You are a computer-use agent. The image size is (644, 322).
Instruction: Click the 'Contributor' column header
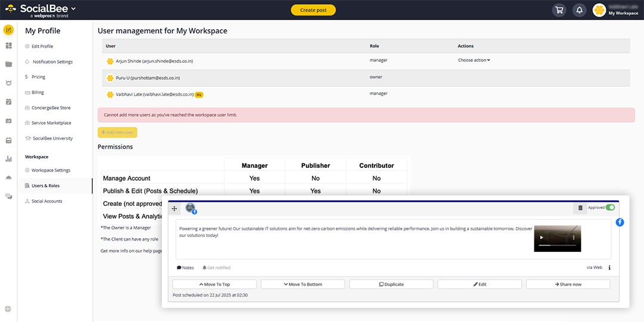(x=377, y=166)
